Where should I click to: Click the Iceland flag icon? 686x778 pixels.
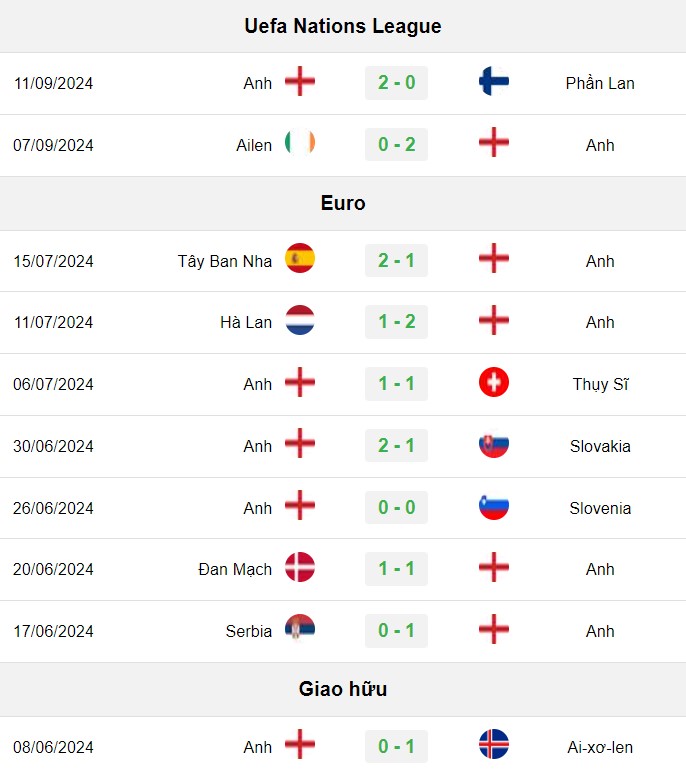coord(494,744)
